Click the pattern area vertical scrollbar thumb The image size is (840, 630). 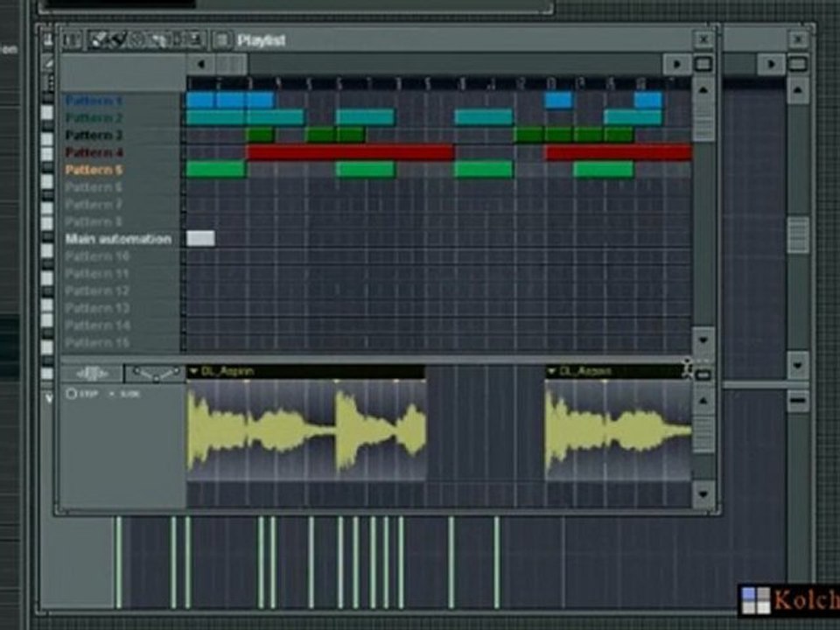coord(703,121)
